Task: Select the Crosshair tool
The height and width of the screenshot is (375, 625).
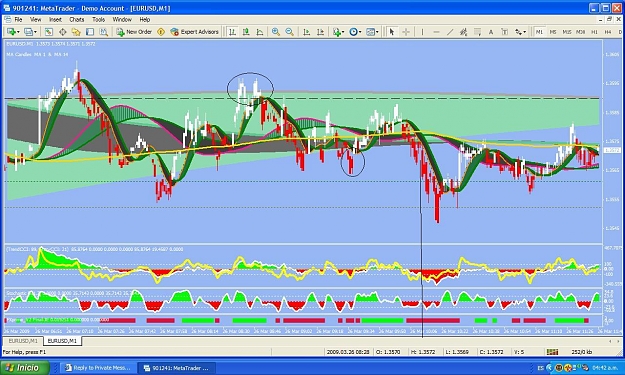Action: tap(406, 32)
